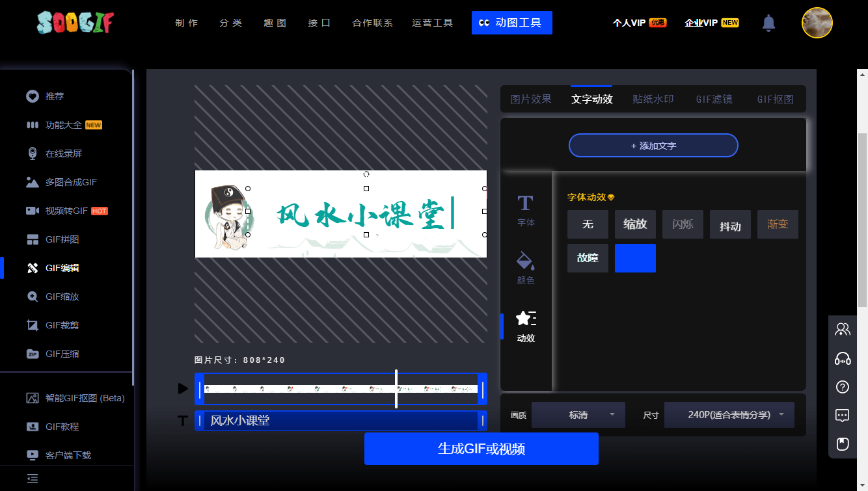Select the 无 no-animation option
Viewport: 868px width, 491px height.
click(588, 224)
